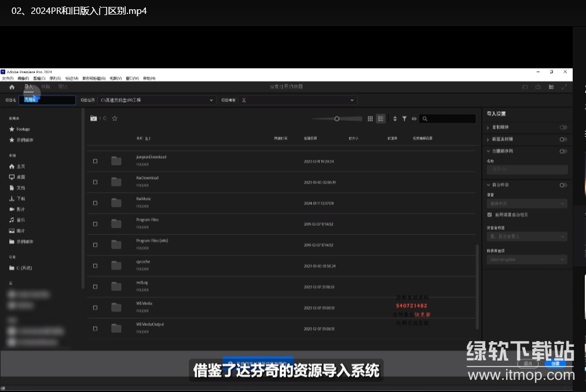Open 下载 downloads location in sidebar

pyautogui.click(x=17, y=199)
